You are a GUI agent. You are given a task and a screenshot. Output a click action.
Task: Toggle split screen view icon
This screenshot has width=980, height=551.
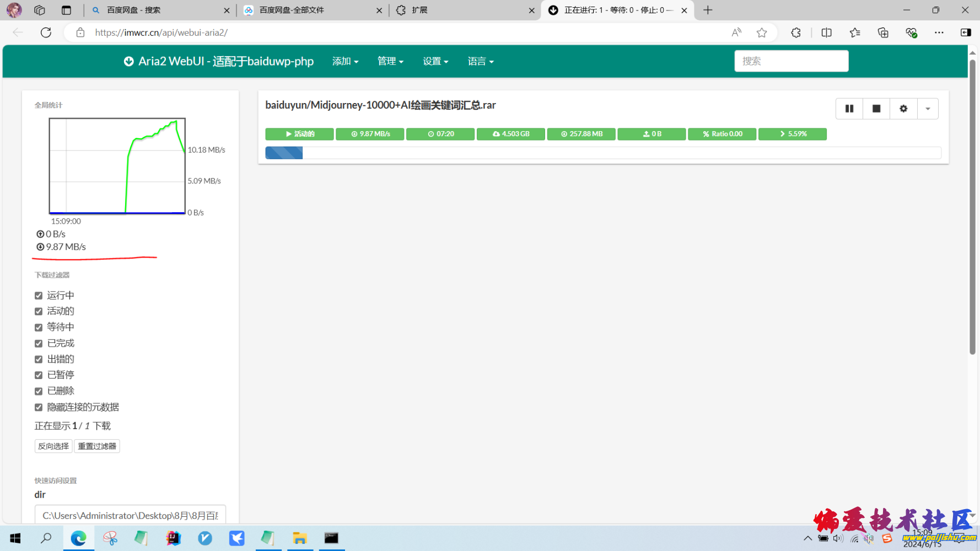pos(826,33)
